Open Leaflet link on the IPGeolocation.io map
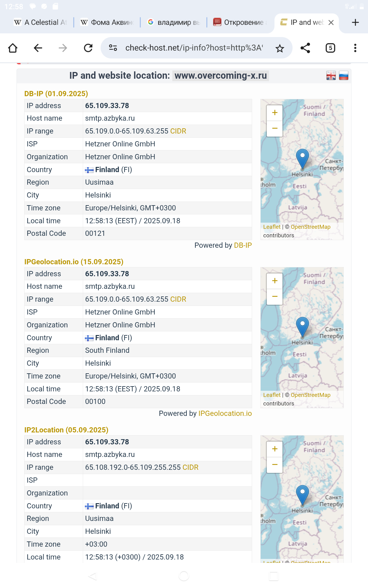This screenshot has width=368, height=588. coord(272,395)
